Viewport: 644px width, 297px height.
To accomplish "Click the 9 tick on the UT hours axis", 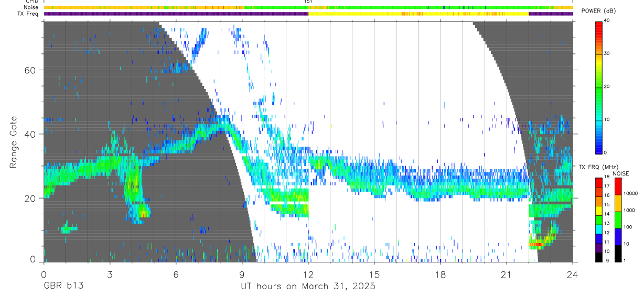I will pos(242,274).
